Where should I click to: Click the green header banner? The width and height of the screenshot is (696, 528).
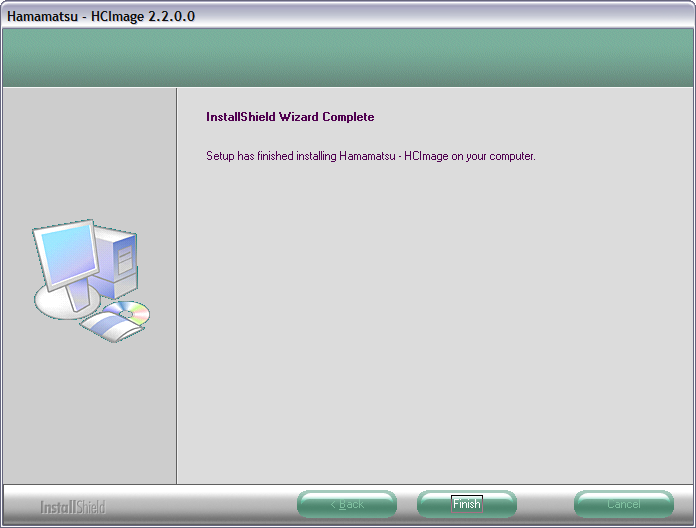point(348,58)
